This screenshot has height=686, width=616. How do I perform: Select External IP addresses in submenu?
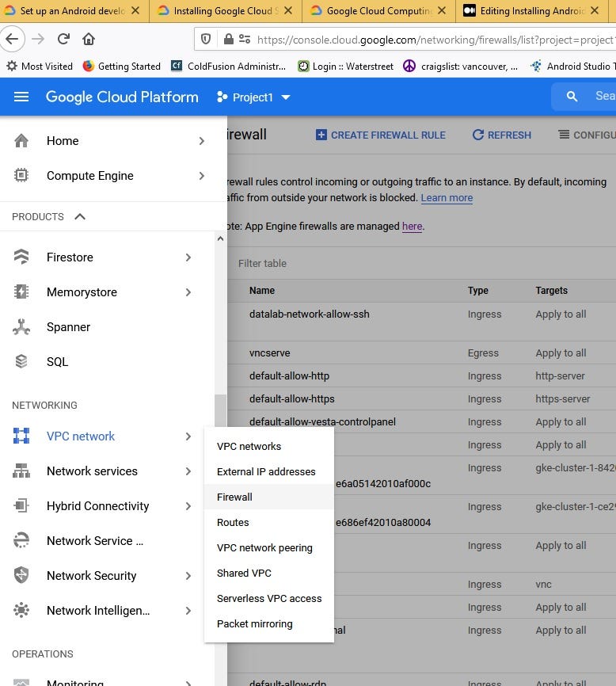269,471
